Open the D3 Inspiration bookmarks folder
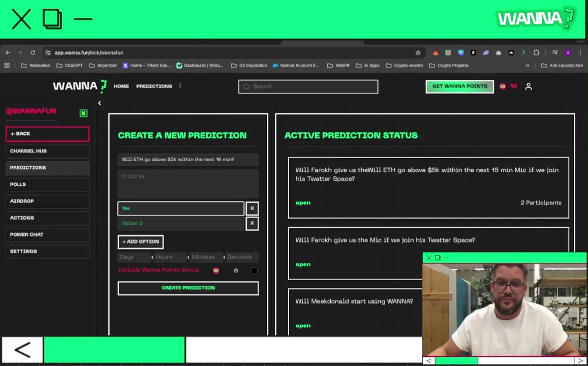 point(249,65)
